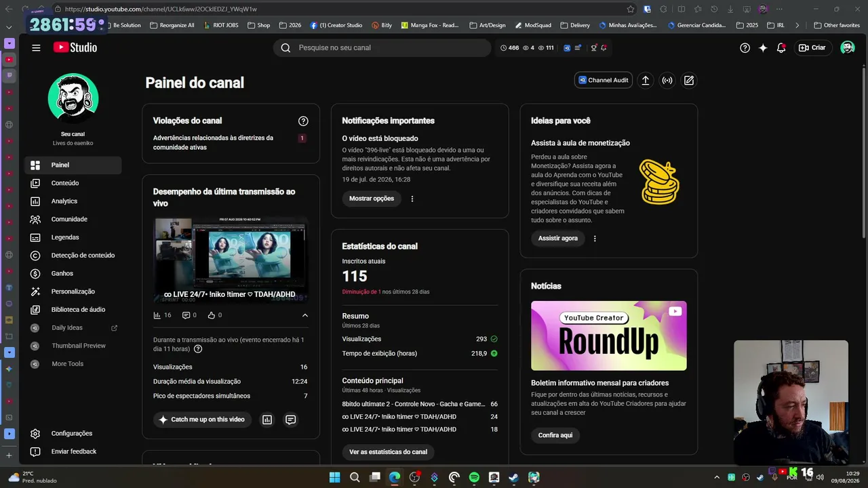Open Detecção de conteúdo in the sidebar
Image resolution: width=868 pixels, height=488 pixels.
coord(73,256)
